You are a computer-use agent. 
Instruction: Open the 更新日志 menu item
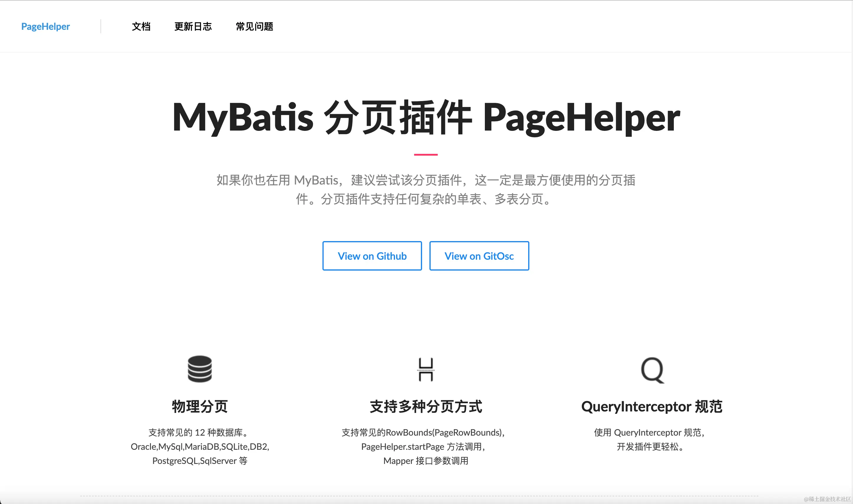tap(193, 27)
